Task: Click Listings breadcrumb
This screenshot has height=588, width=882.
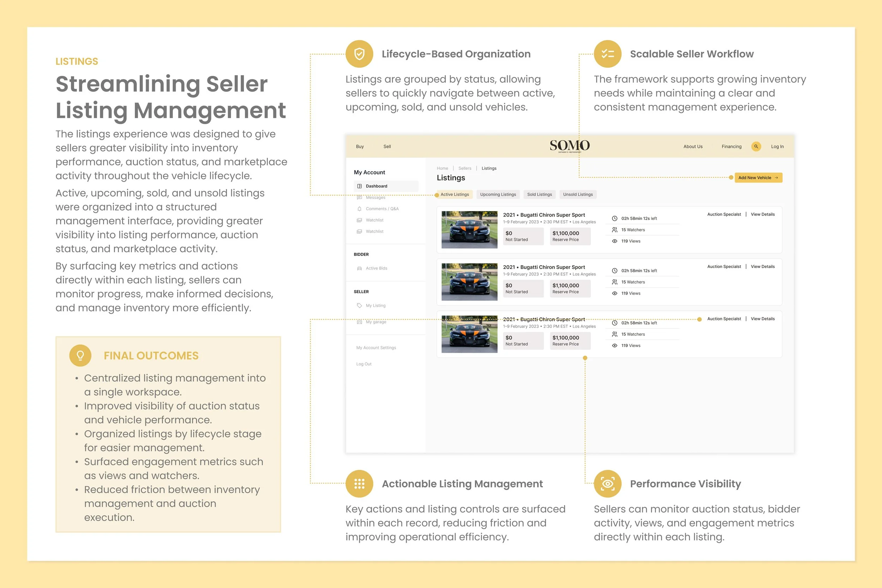Action: tap(489, 168)
